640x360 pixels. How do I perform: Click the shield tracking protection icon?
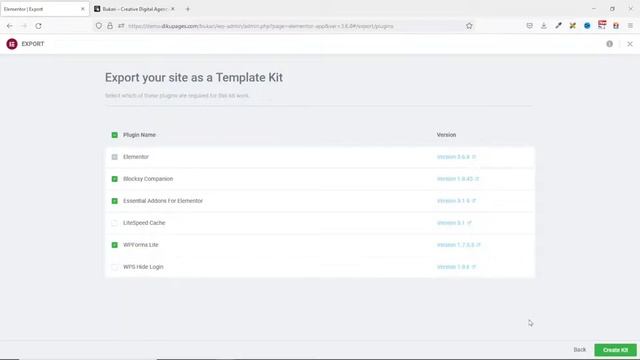point(99,26)
